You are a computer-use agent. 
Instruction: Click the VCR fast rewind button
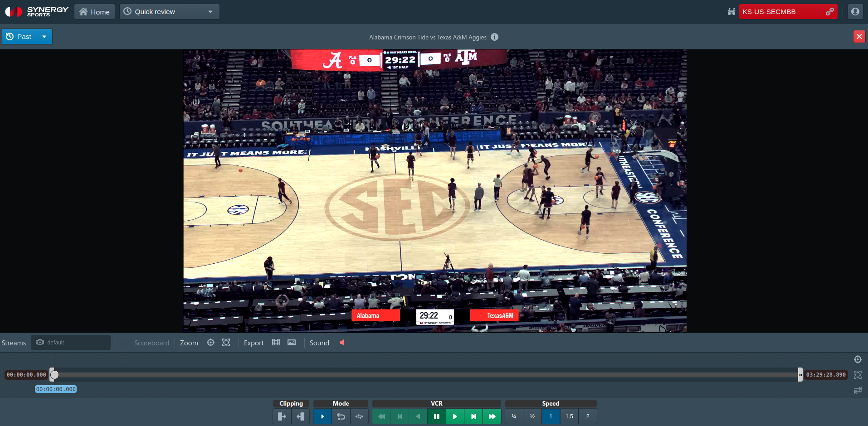click(381, 416)
